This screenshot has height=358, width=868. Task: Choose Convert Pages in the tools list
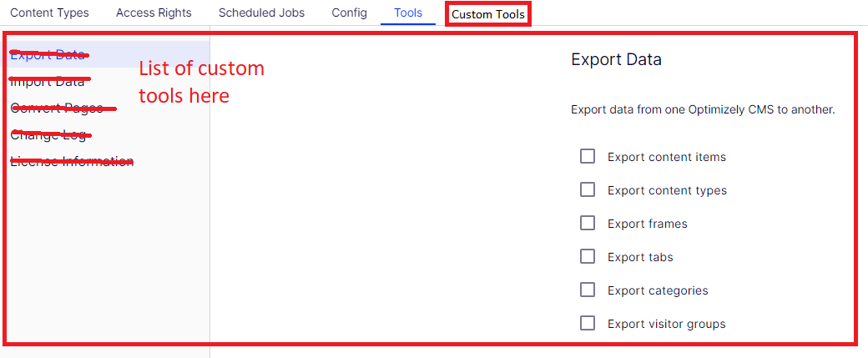57,108
